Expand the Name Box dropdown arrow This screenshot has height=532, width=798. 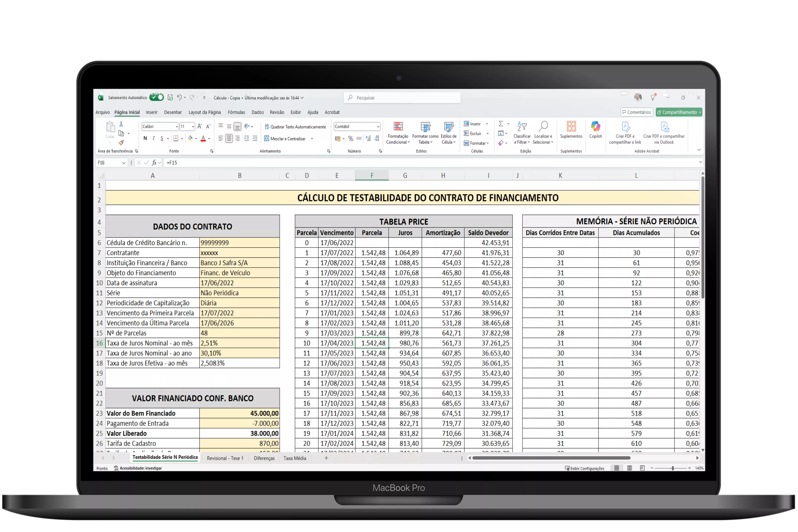click(x=124, y=163)
